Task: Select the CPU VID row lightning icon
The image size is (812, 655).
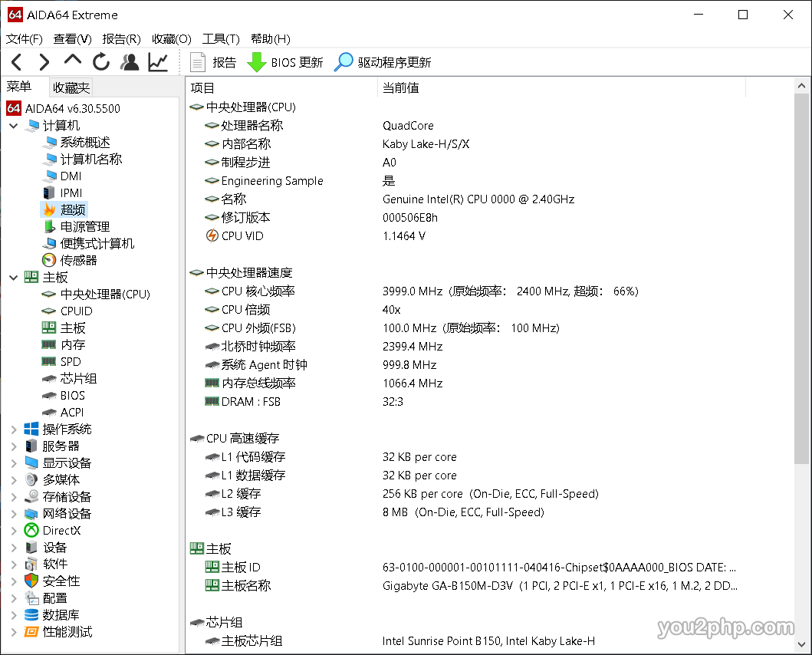Action: [212, 235]
